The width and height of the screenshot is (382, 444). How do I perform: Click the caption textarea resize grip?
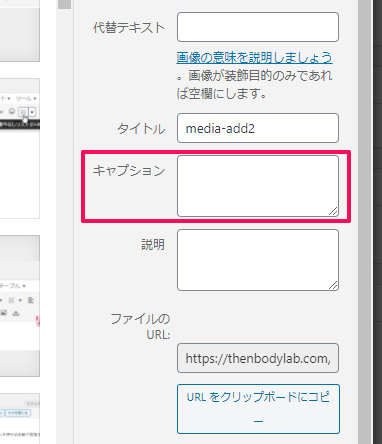[333, 211]
